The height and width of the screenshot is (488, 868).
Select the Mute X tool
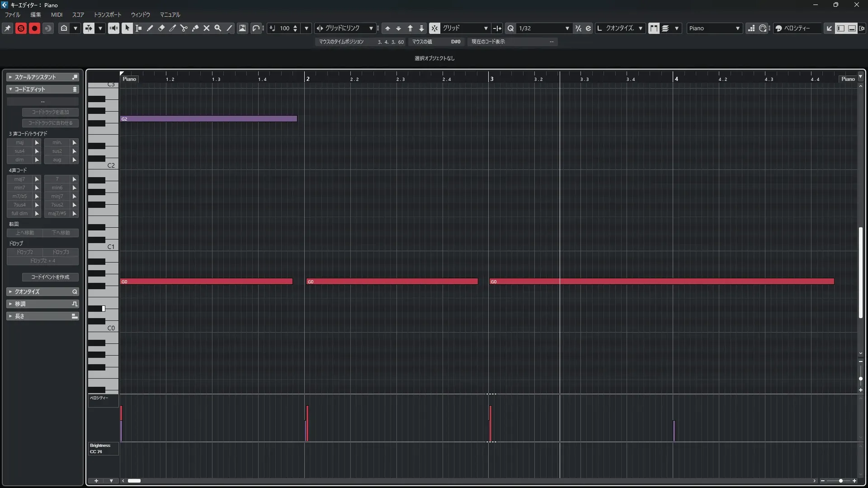tap(207, 28)
